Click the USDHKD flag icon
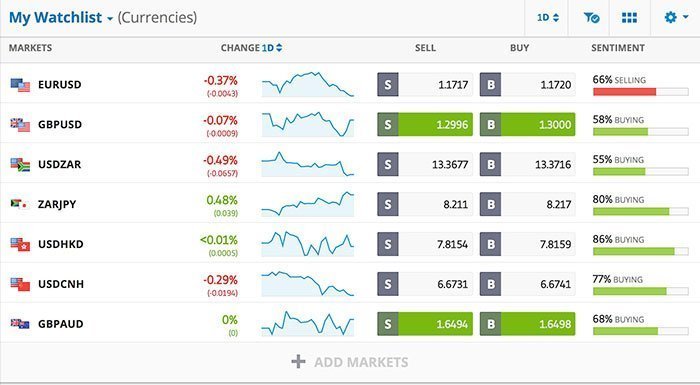This screenshot has height=385, width=700. [20, 244]
